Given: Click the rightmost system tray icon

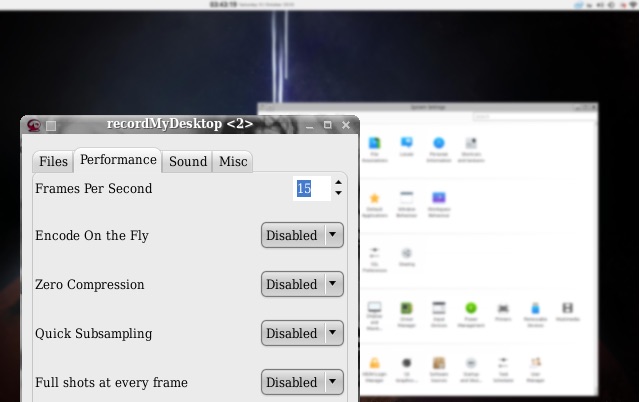Looking at the screenshot, I should [633, 5].
